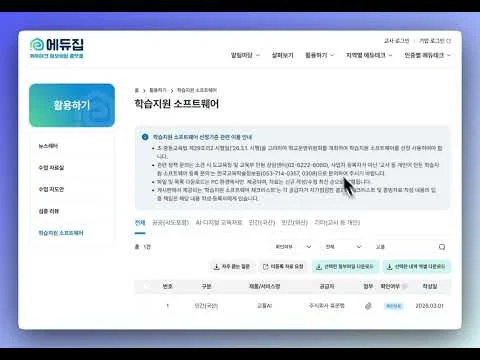This screenshot has height=360, width=480.
Task: Expand the 인증별 에듀테크 menu
Action: (x=427, y=55)
